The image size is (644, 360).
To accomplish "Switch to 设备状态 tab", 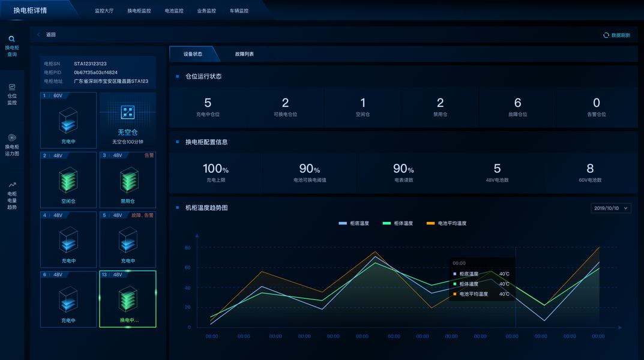I will pyautogui.click(x=193, y=54).
